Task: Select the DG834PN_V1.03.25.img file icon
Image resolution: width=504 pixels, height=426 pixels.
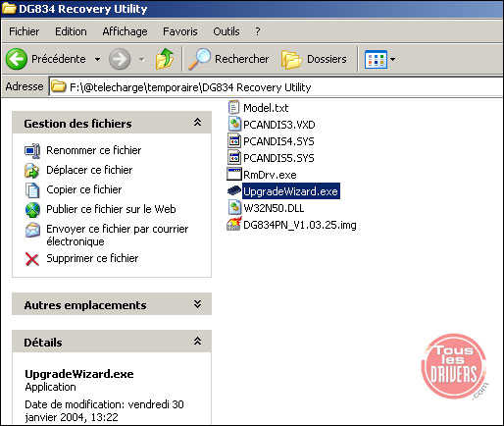Action: pos(234,224)
